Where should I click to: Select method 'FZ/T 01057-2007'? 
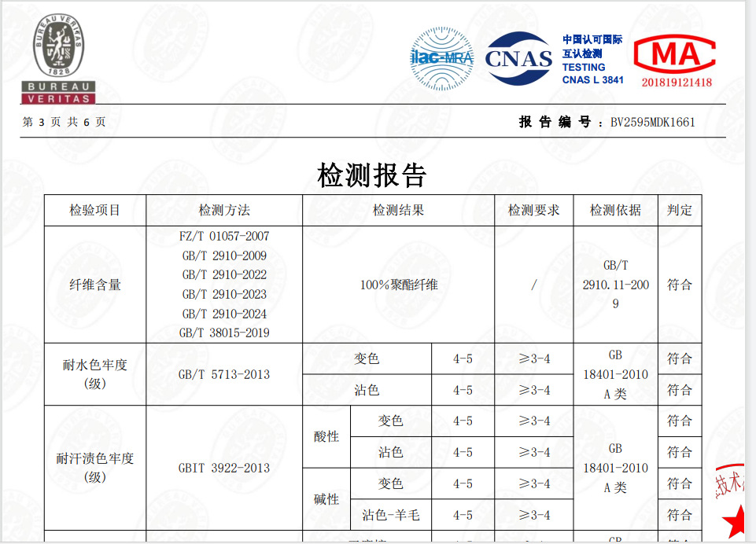pyautogui.click(x=224, y=236)
